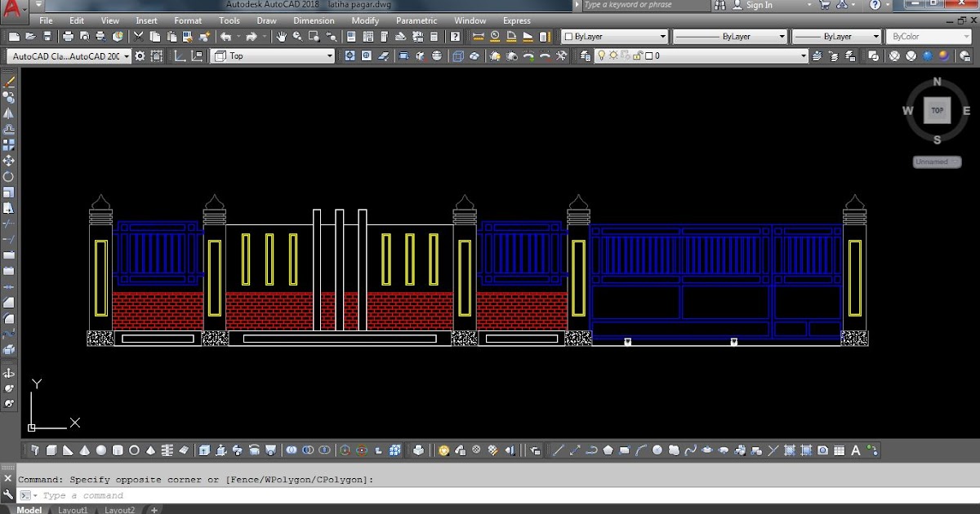Open the Layer Properties Manager
The image size is (980, 514).
tap(585, 55)
